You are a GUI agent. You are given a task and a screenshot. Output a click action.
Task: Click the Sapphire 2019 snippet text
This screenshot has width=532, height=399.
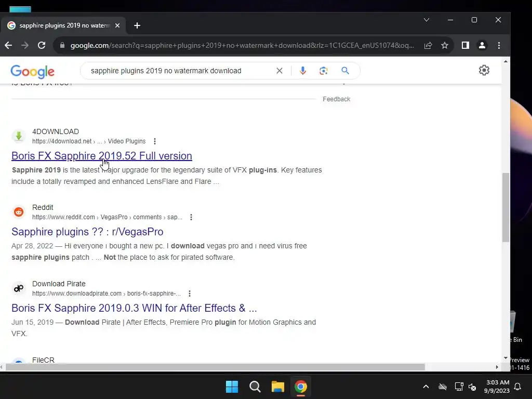pyautogui.click(x=167, y=176)
